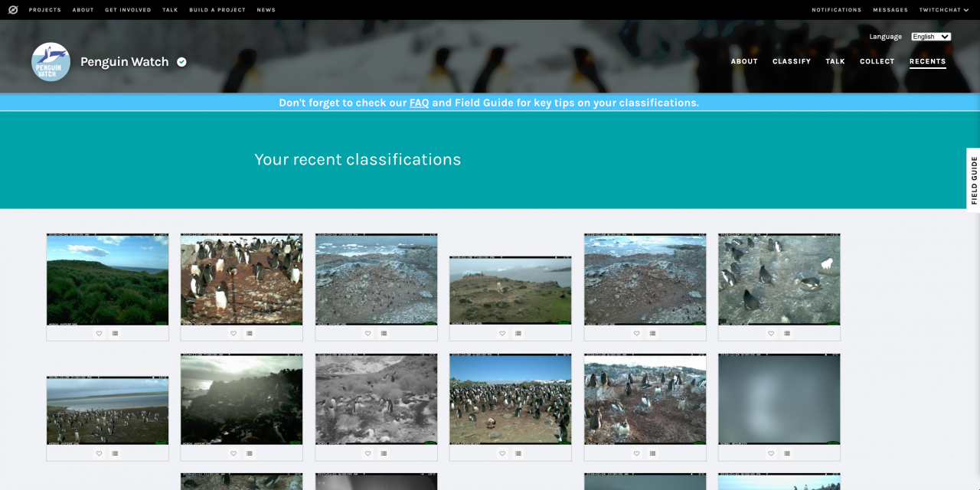
Task: Open ABOUT in the top Zooniverse bar
Action: (x=83, y=10)
